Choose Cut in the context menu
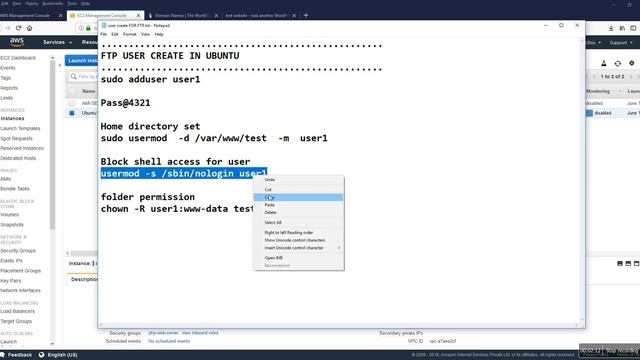This screenshot has height=360, width=640. pos(298,189)
